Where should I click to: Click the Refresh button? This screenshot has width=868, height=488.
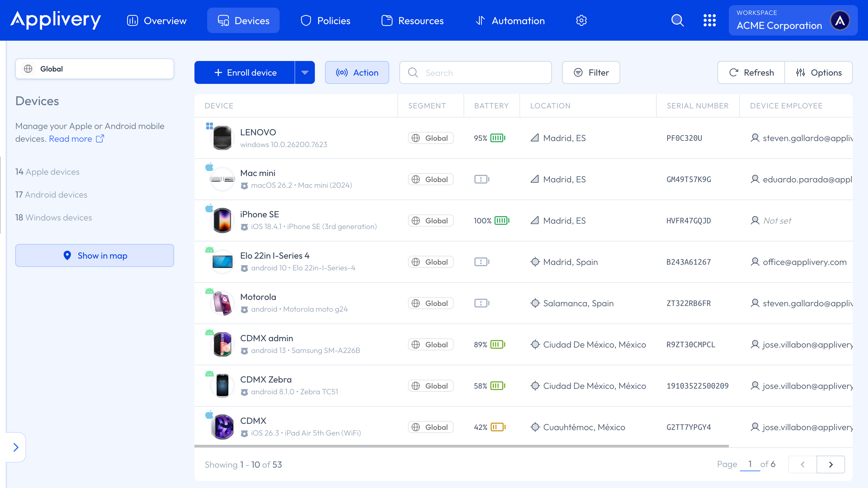tap(751, 72)
